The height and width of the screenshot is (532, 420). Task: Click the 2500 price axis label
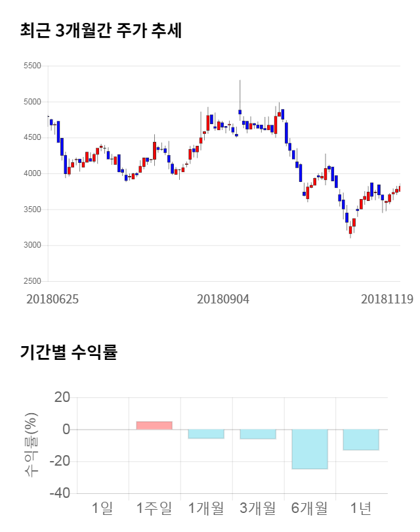point(31,281)
